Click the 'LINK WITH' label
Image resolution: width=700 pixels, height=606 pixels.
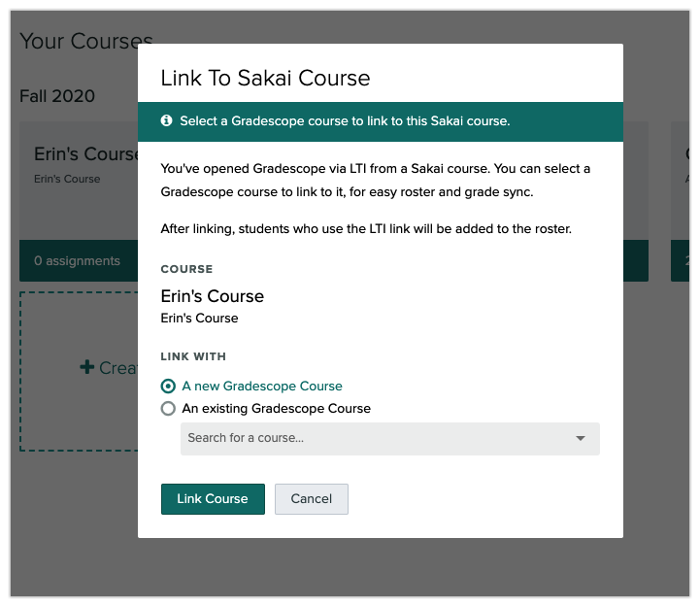pyautogui.click(x=193, y=356)
